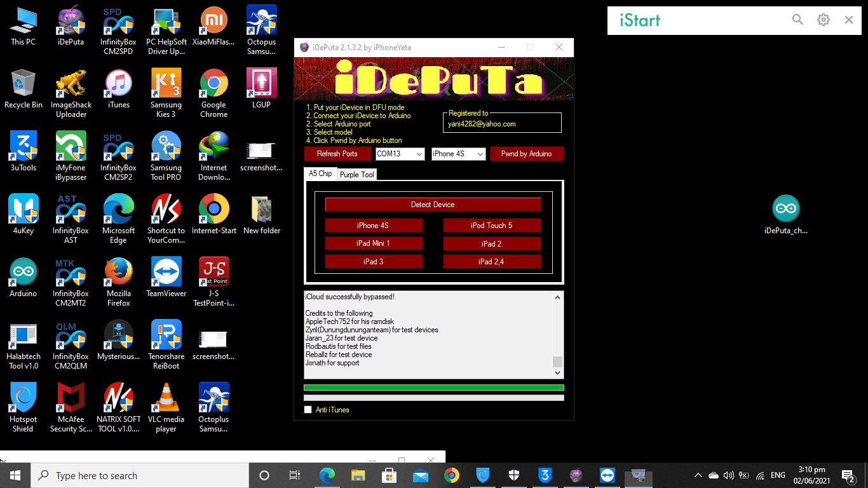Open Halabtech Tool v1.0 shortcut
This screenshot has height=488, width=868.
23,346
